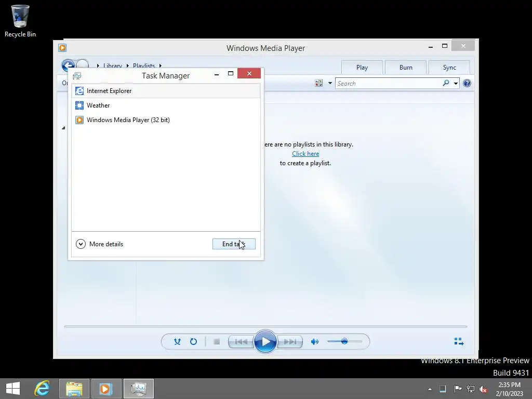Viewport: 532px width, 399px height.
Task: Click the Internet Explorer icon in Task Manager
Action: (x=79, y=91)
